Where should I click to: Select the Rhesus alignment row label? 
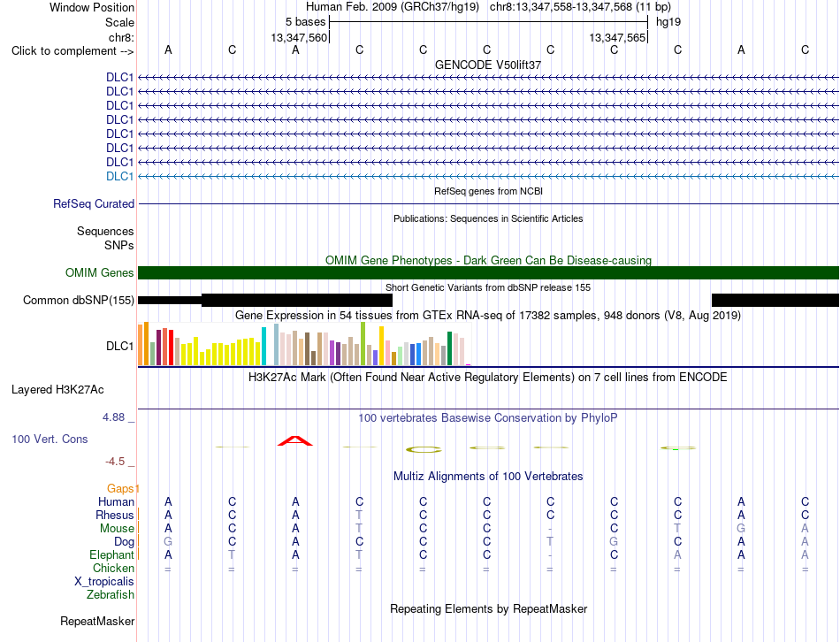click(x=115, y=515)
